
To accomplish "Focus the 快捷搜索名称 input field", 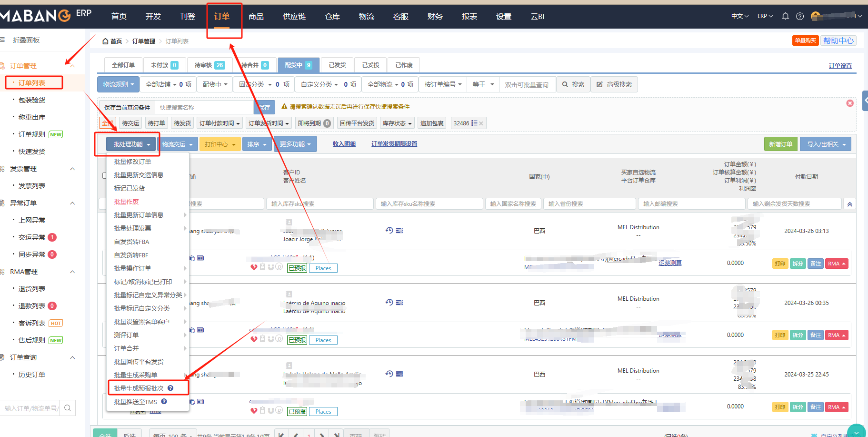I will (x=204, y=107).
